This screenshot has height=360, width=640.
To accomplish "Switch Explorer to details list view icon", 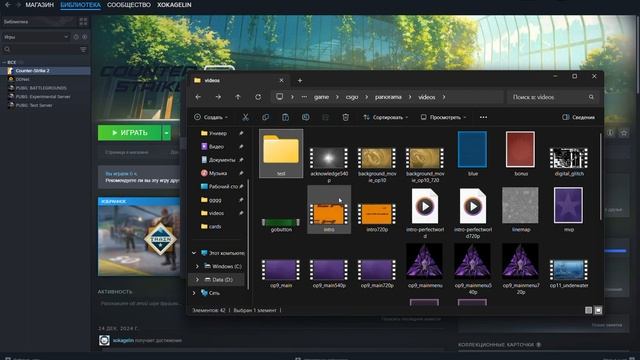I will (588, 310).
